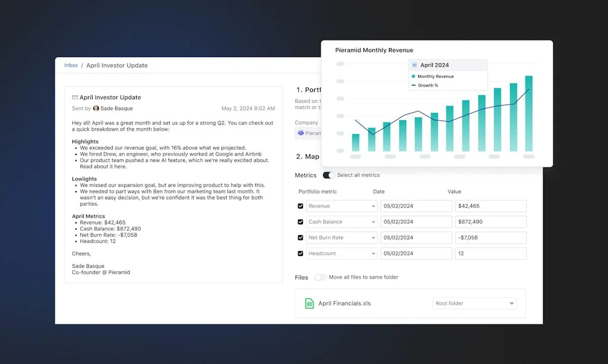Viewport: 608px width, 364px height.
Task: Click the AI badge in the April 2024 tooltip
Action: (413, 65)
